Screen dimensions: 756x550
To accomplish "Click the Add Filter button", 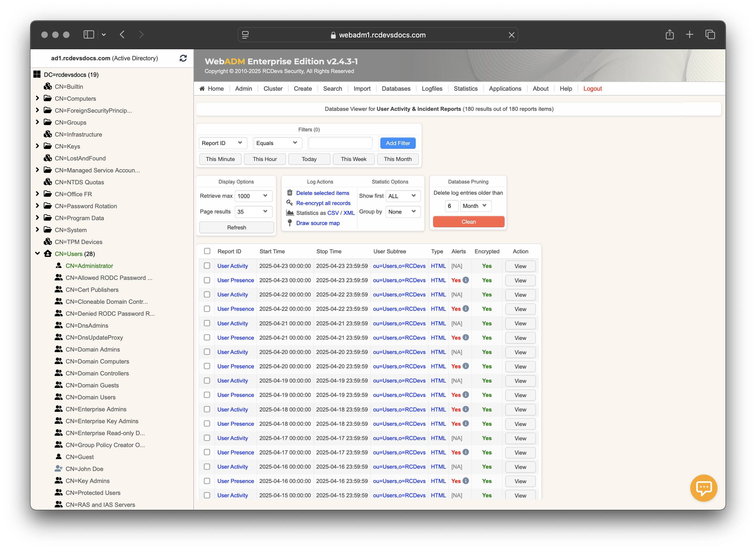I will pos(398,143).
